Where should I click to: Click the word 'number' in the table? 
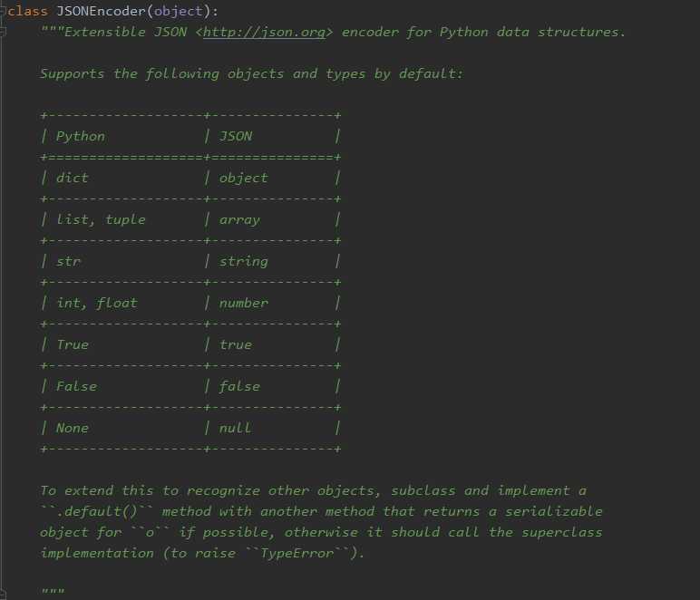click(x=243, y=304)
